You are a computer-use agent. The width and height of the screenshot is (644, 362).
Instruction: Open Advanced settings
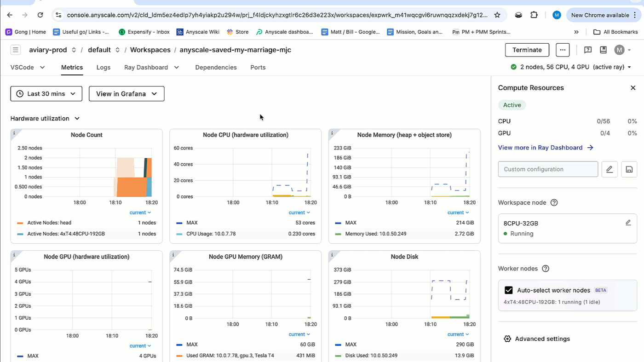[x=537, y=339]
